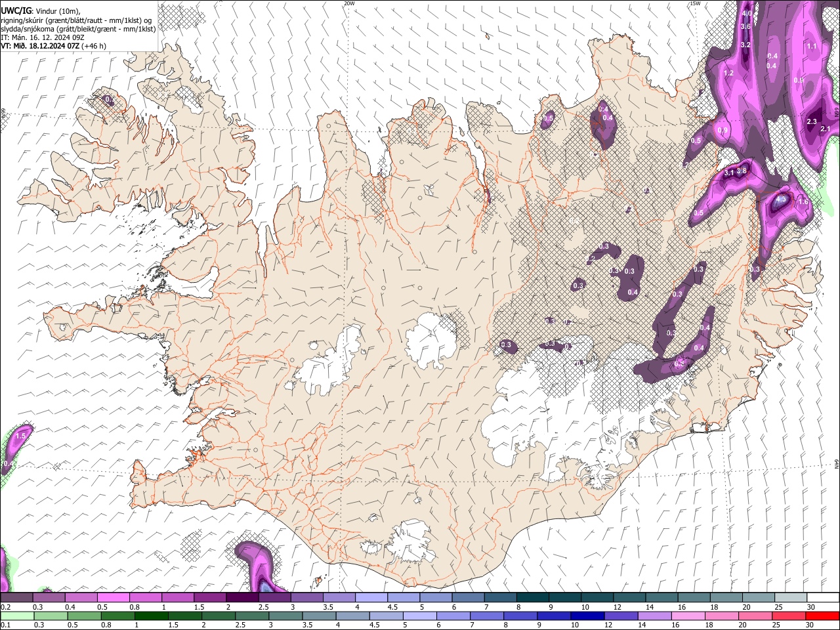Image resolution: width=840 pixels, height=630 pixels.
Task: Click the darkest green 1 swatch in the rain scale
Action: tap(151, 616)
